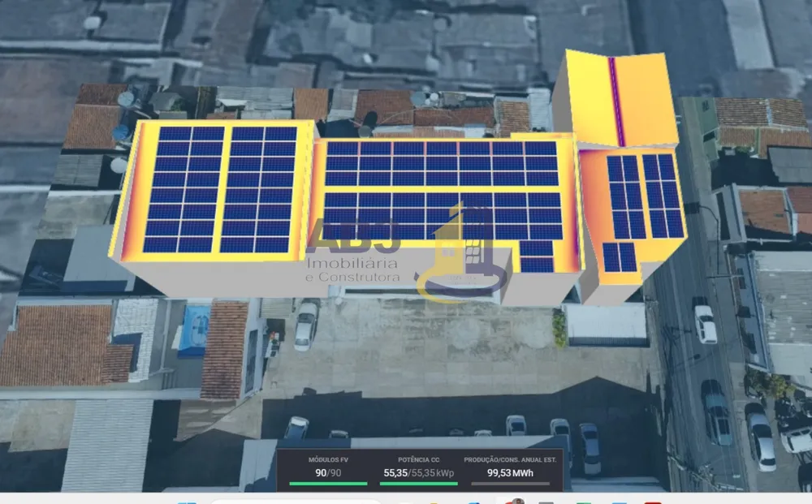Image resolution: width=812 pixels, height=504 pixels.
Task: Click the gray annual production progress bar
Action: coord(510,484)
